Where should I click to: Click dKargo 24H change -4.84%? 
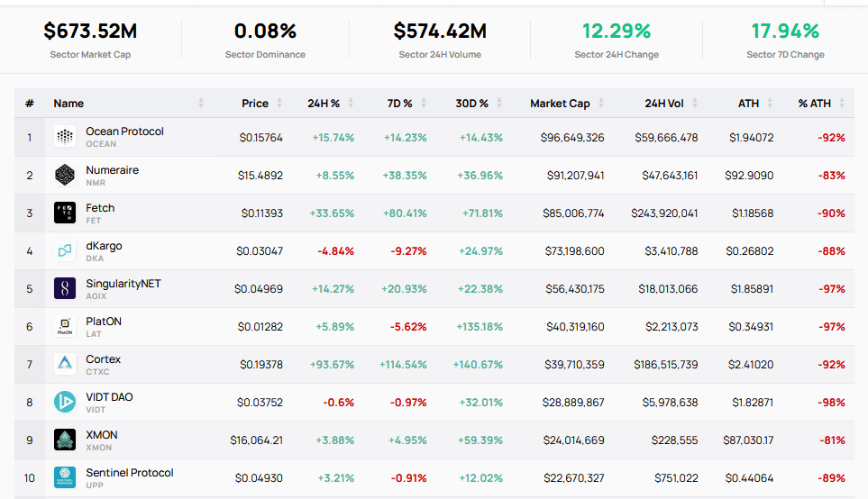click(x=335, y=251)
